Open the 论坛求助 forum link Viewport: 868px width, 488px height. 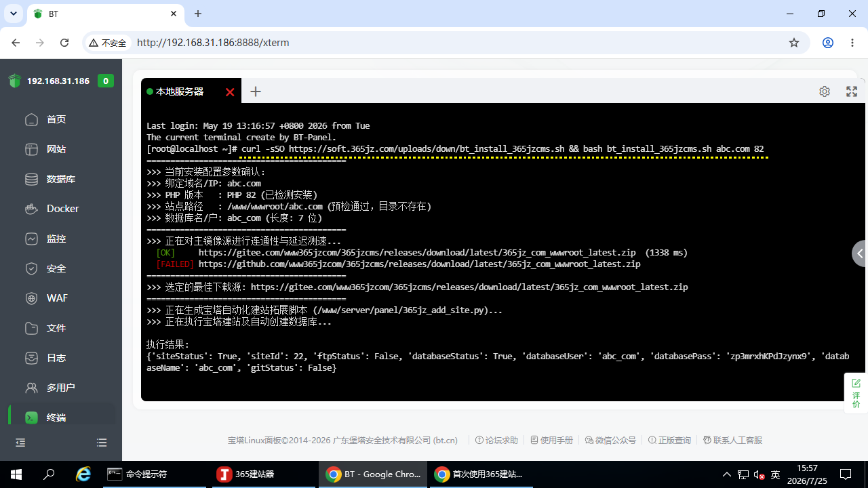[x=497, y=441]
